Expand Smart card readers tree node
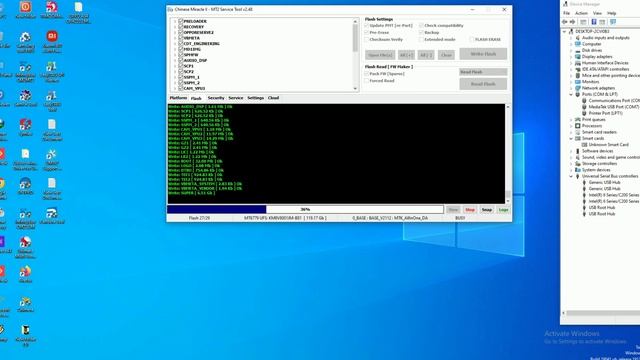Image resolution: width=640 pixels, height=360 pixels. click(x=571, y=132)
